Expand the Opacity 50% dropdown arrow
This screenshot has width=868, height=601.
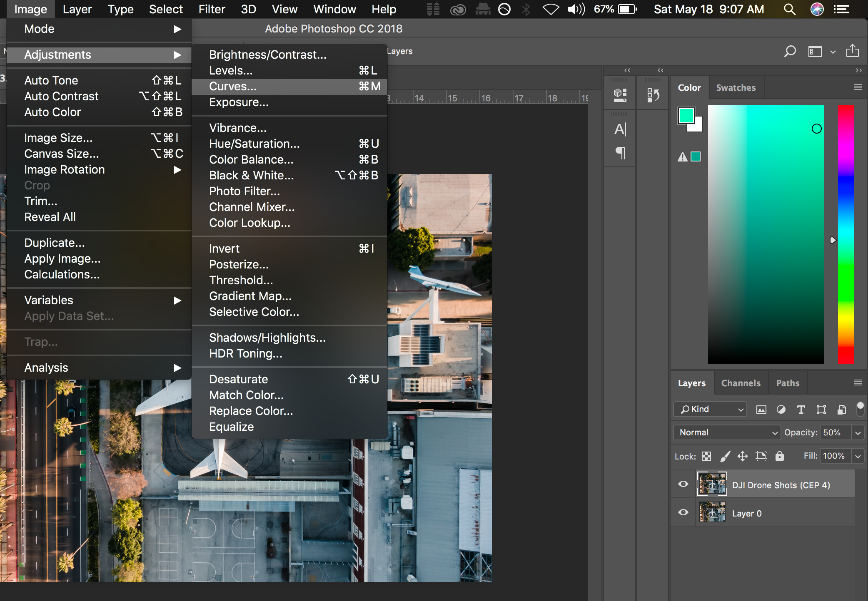[x=858, y=433]
